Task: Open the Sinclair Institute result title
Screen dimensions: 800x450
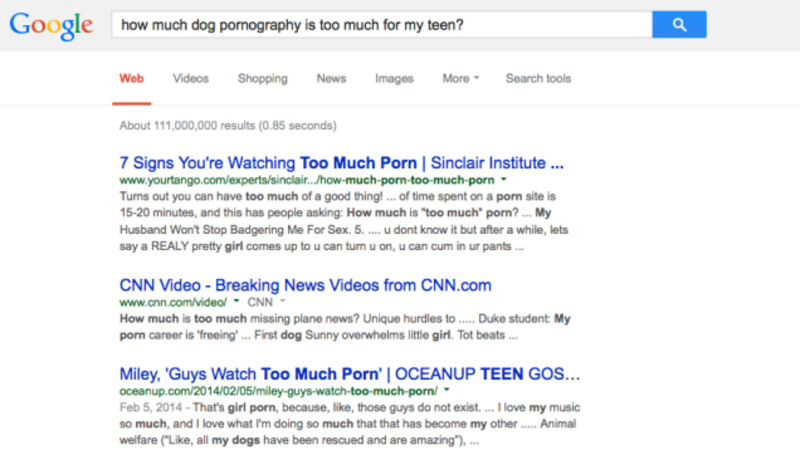Action: tap(342, 162)
